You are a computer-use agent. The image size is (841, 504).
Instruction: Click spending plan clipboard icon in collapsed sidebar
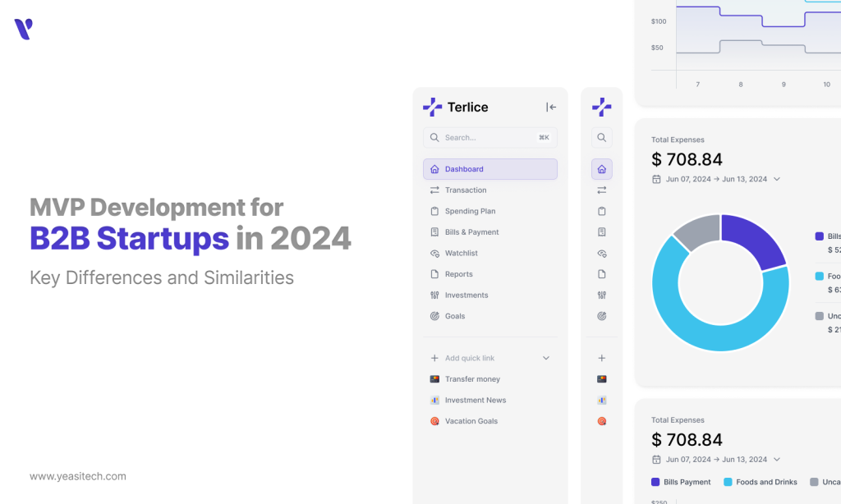(602, 211)
